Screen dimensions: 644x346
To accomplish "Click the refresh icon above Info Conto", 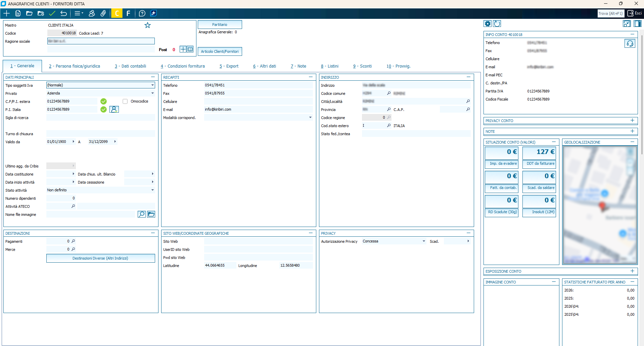I will pos(497,24).
